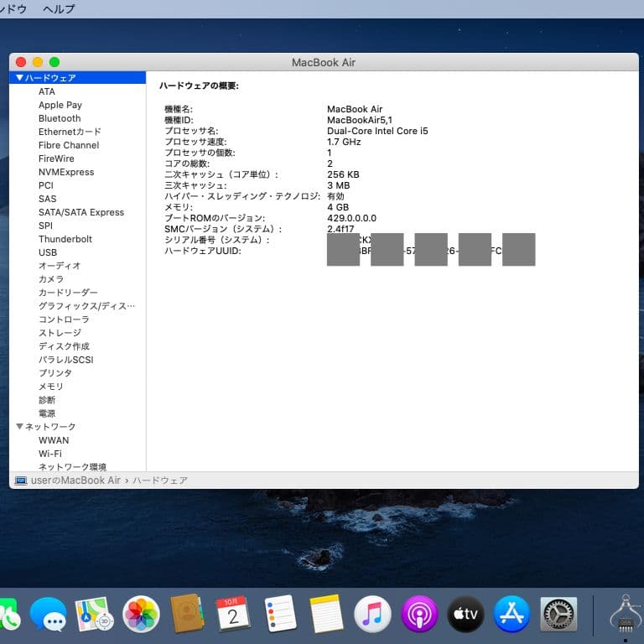Viewport: 644px width, 644px height.
Task: Click the 2.4f17 SMC version value
Action: [340, 229]
